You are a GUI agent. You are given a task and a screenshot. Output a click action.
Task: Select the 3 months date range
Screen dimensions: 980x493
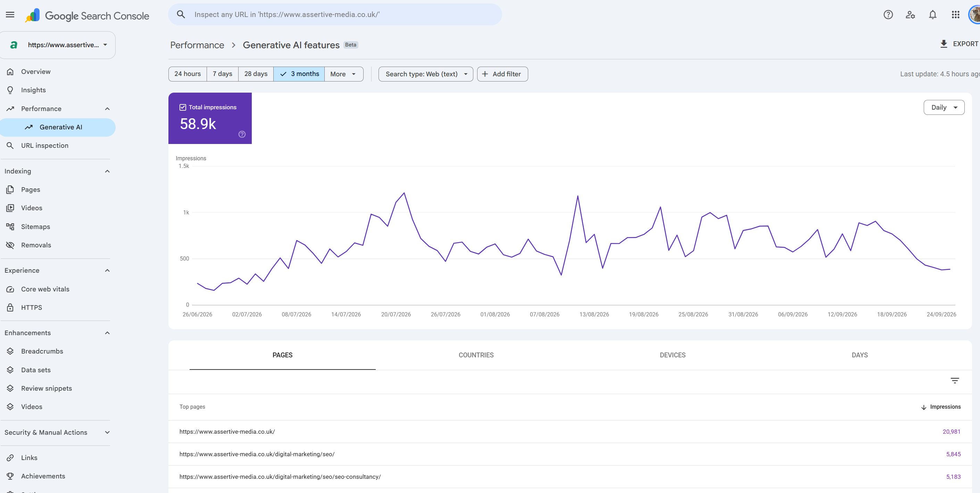(299, 74)
